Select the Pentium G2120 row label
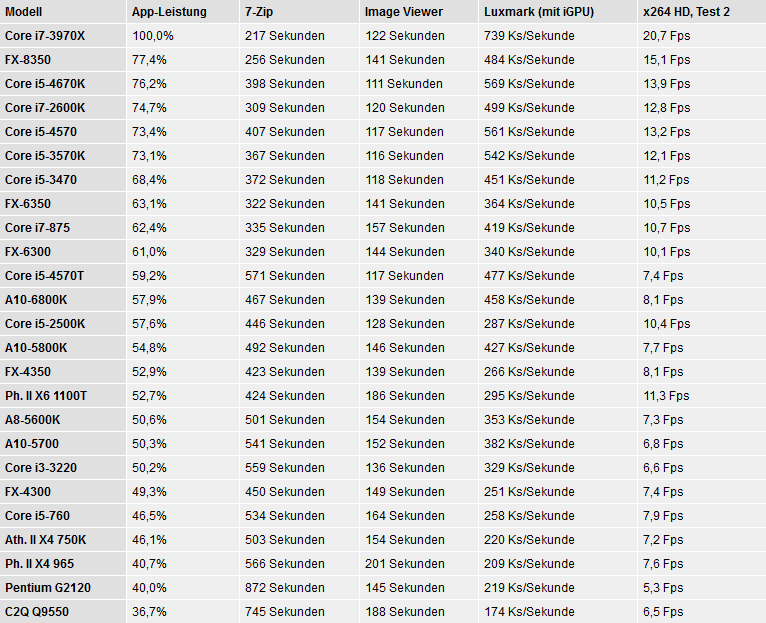 41,588
